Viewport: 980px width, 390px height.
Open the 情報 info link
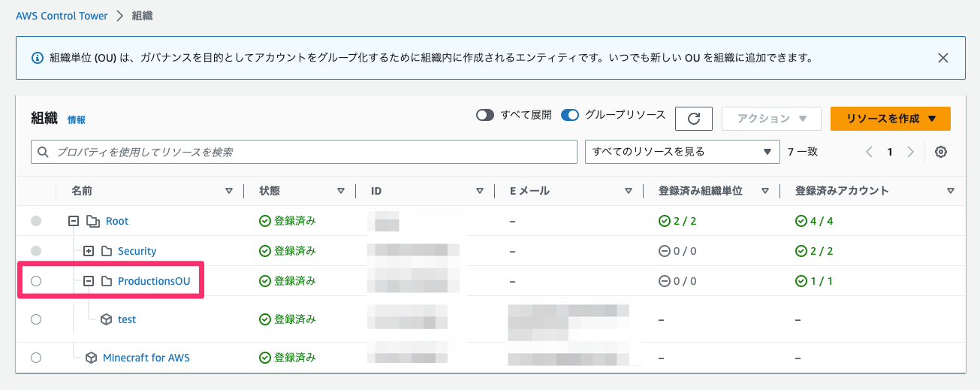tap(77, 119)
